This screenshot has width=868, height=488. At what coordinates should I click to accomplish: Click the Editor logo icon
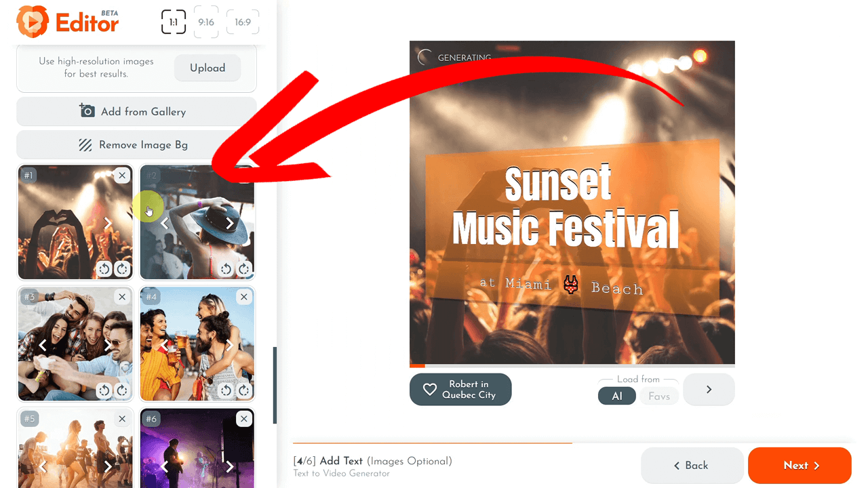[33, 22]
